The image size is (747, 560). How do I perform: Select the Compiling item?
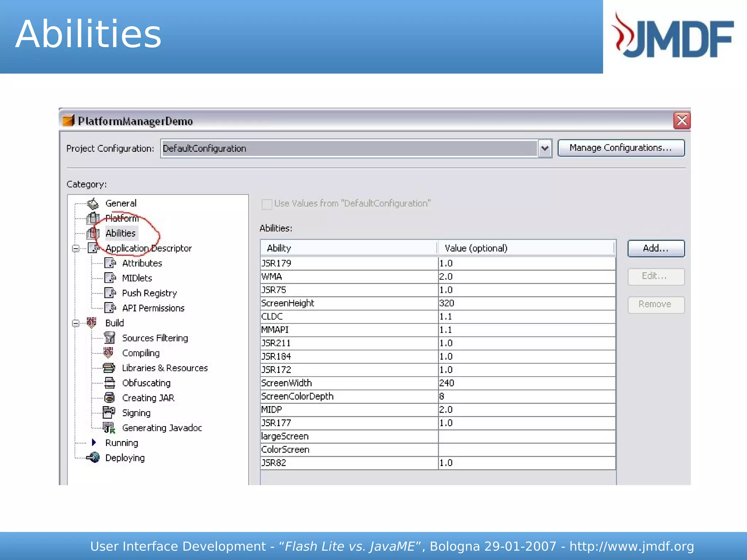click(x=141, y=353)
